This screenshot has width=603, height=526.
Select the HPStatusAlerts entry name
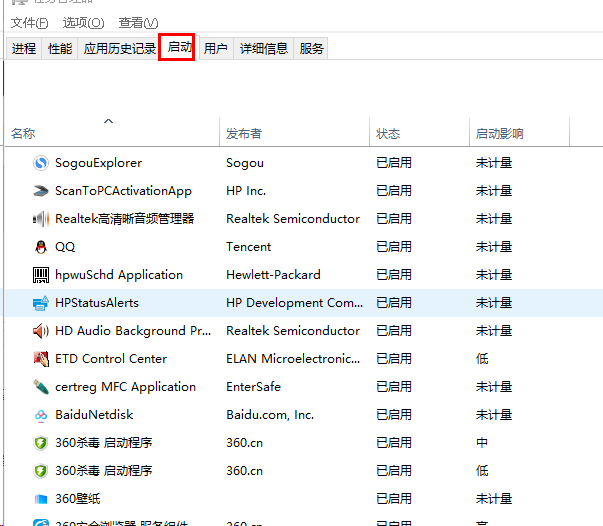coord(97,303)
